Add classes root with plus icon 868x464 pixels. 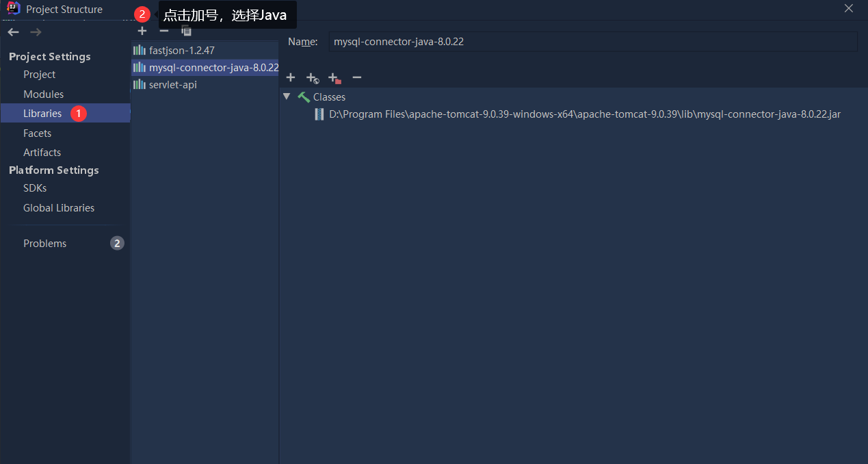pos(290,77)
